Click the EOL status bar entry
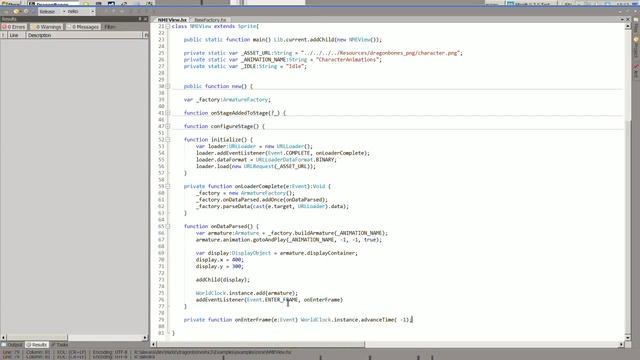 pyautogui.click(x=72, y=352)
